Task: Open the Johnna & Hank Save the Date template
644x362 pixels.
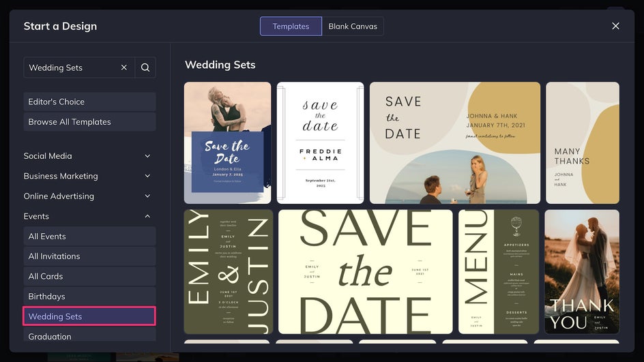Action: tap(455, 143)
